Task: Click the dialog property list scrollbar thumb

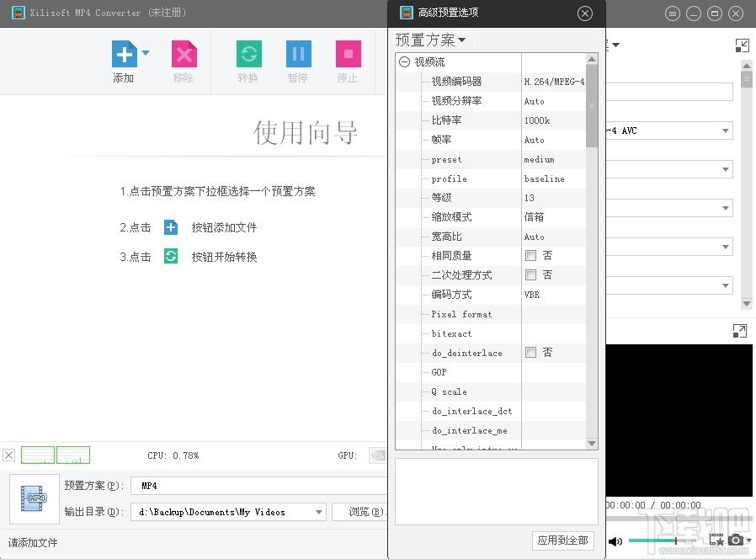Action: click(592, 105)
